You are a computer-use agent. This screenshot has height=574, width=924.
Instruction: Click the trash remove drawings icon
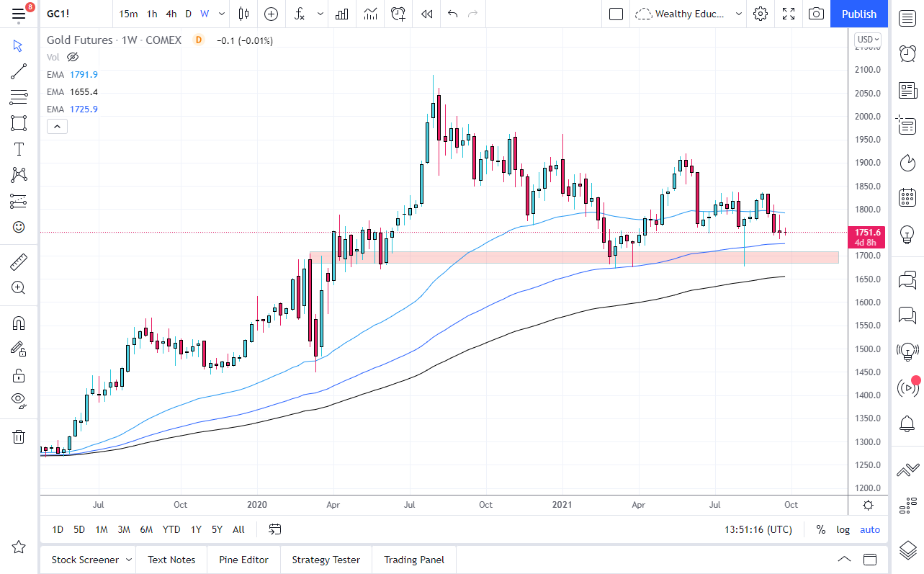pos(19,436)
